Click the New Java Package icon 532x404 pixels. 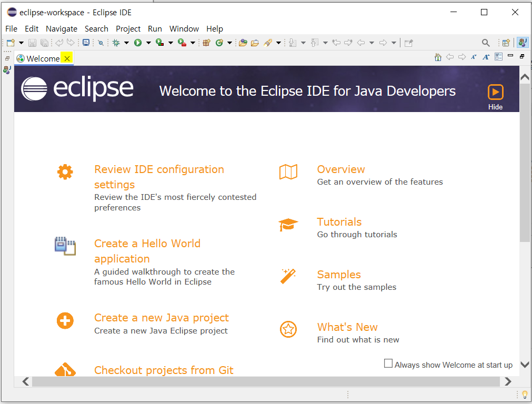tap(207, 43)
